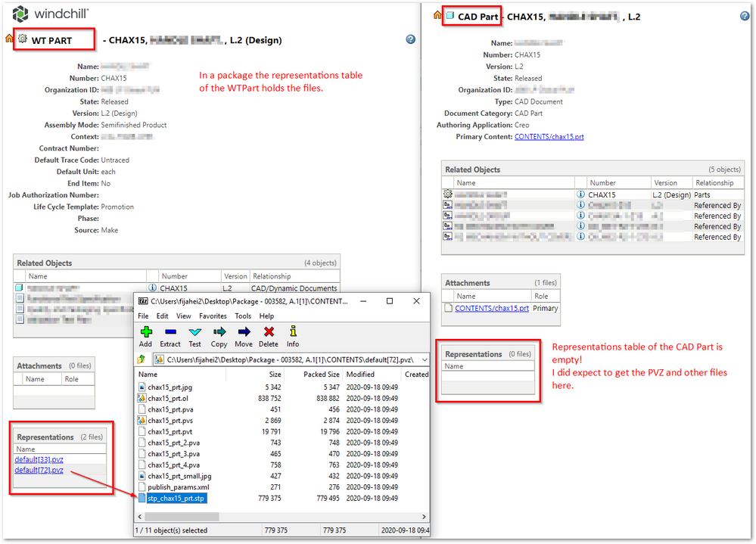Click the Extract icon in 7-Zip toolbar
This screenshot has height=544, width=756.
tap(170, 332)
